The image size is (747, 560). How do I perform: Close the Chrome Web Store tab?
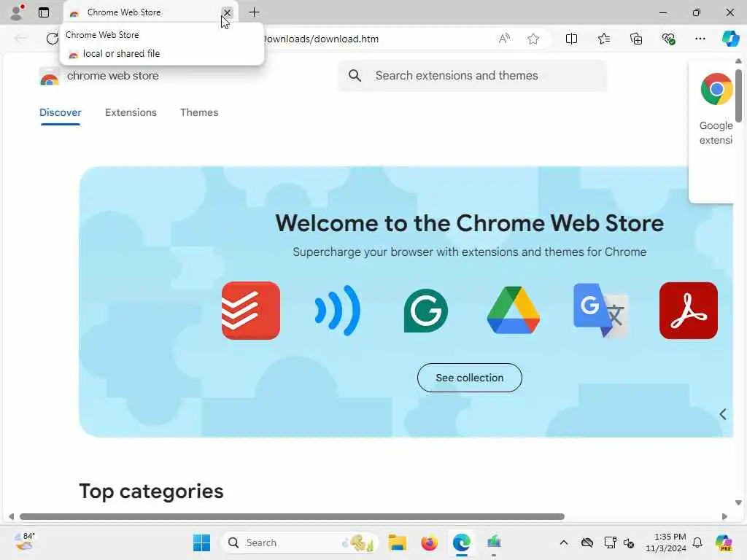pyautogui.click(x=228, y=12)
